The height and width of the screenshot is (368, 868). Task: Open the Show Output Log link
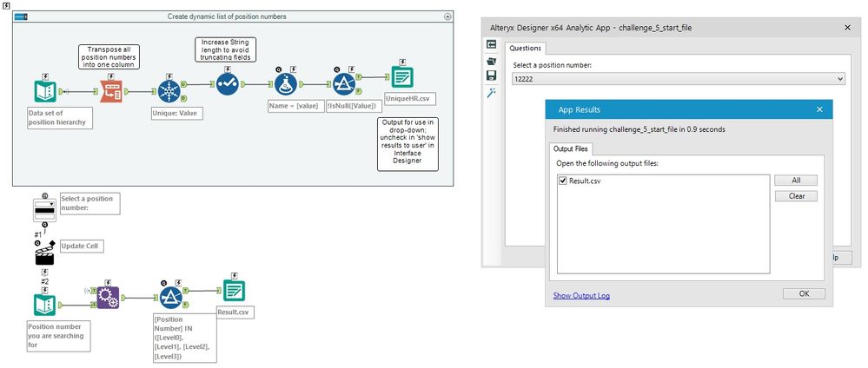pyautogui.click(x=581, y=295)
